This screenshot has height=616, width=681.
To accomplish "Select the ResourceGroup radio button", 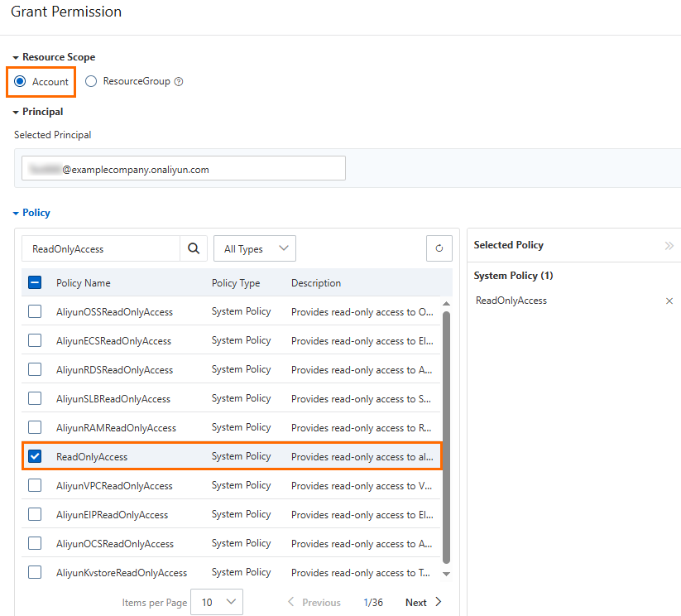I will point(91,81).
